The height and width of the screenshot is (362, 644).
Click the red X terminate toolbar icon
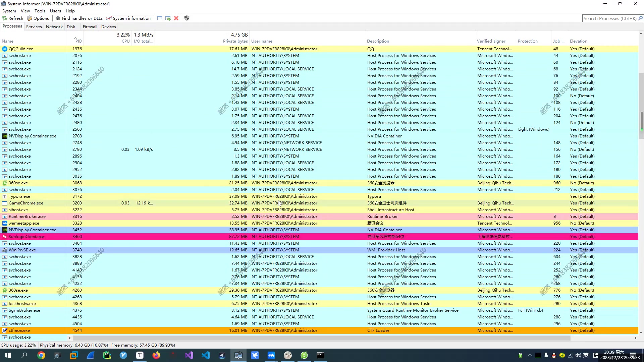click(176, 18)
